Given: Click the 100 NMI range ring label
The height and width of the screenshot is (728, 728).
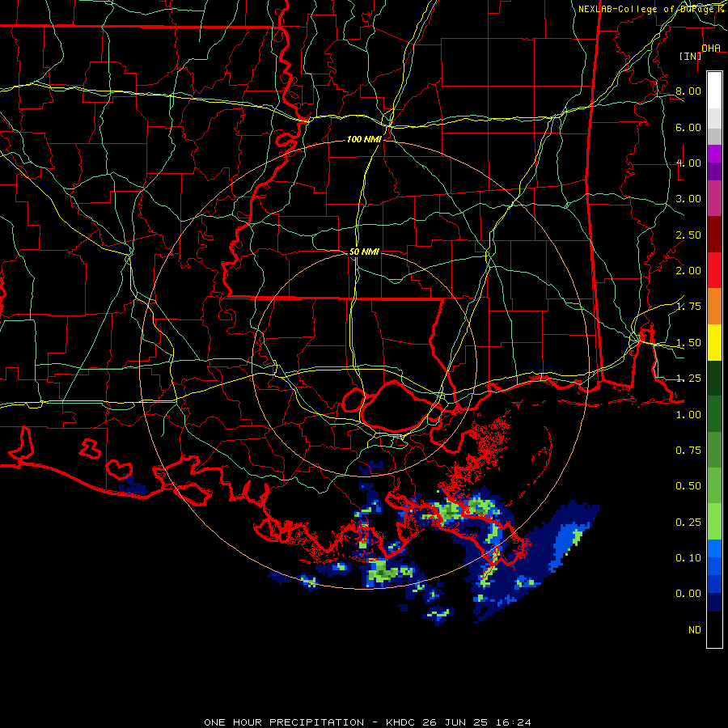Looking at the screenshot, I should pos(364,139).
